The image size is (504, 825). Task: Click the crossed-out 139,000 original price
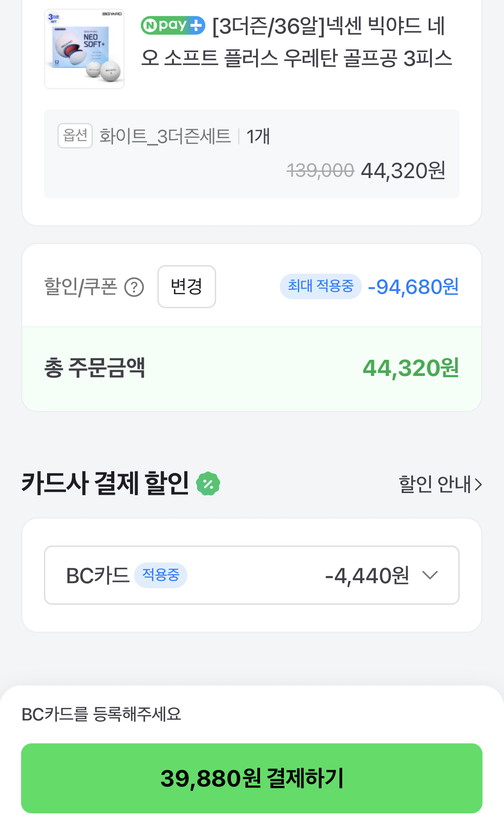[320, 171]
